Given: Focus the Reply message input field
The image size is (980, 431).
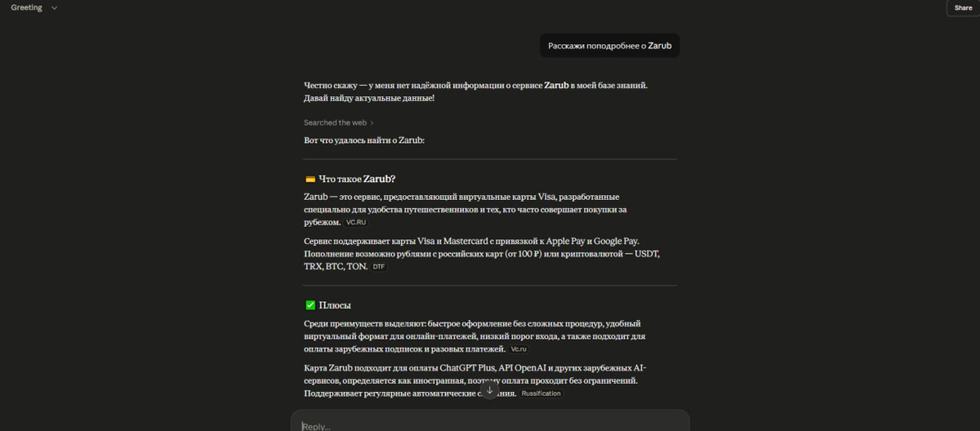Looking at the screenshot, I should coord(490,423).
